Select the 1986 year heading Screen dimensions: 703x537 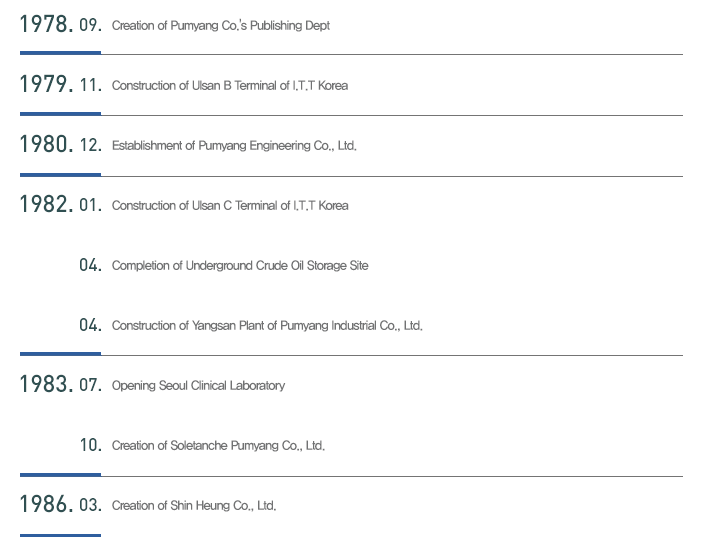(46, 504)
